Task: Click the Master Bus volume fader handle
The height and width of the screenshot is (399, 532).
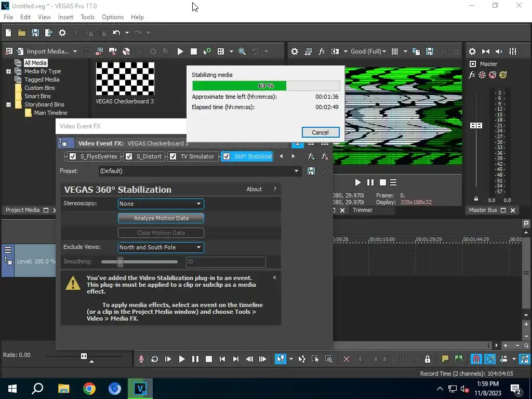Action: click(476, 126)
